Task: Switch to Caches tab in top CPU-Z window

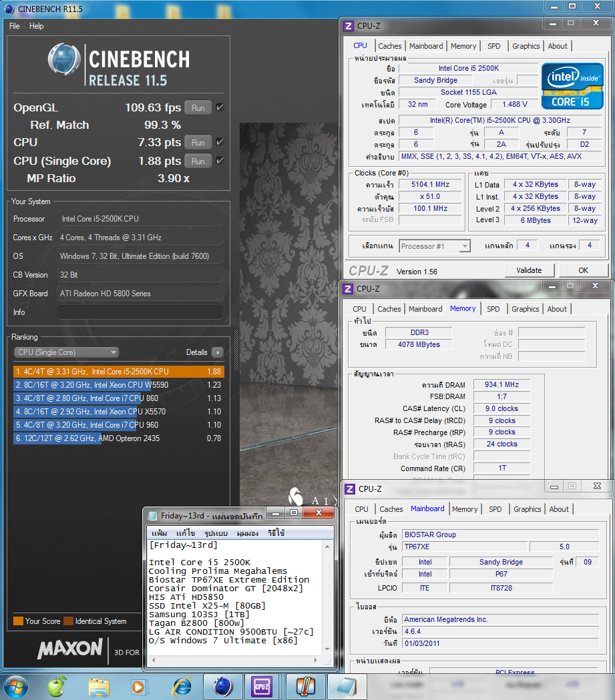Action: pos(389,46)
